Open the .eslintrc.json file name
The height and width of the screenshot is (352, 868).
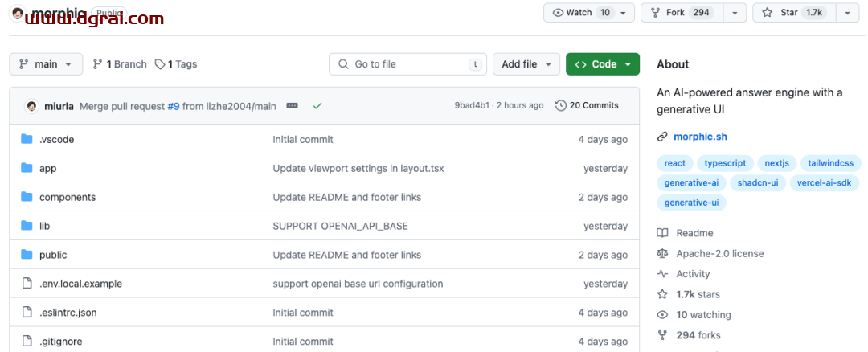(x=68, y=313)
